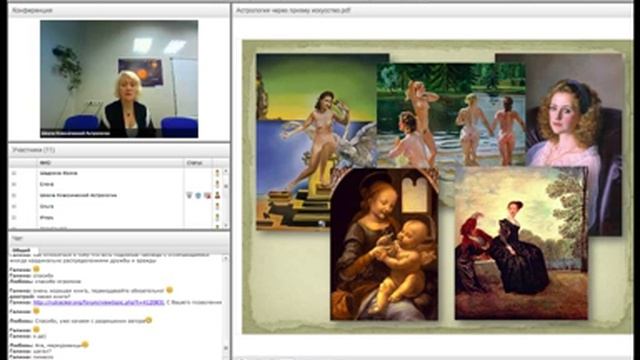This screenshot has height=360, width=640.
Task: Toggle the small box left of Елена
Action: coord(14,184)
